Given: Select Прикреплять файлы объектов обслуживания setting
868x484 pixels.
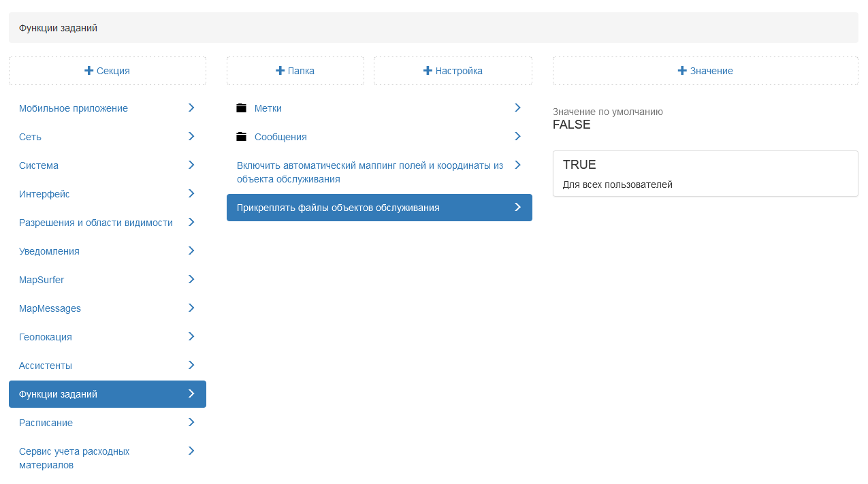Looking at the screenshot, I should pyautogui.click(x=379, y=208).
